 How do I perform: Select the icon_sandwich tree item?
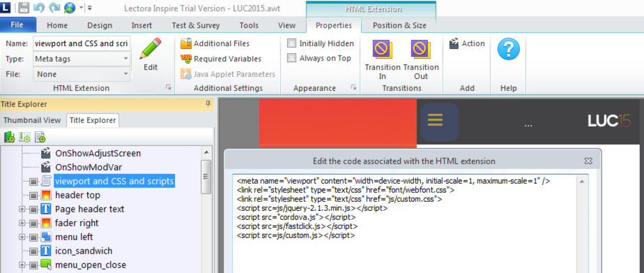click(x=84, y=251)
